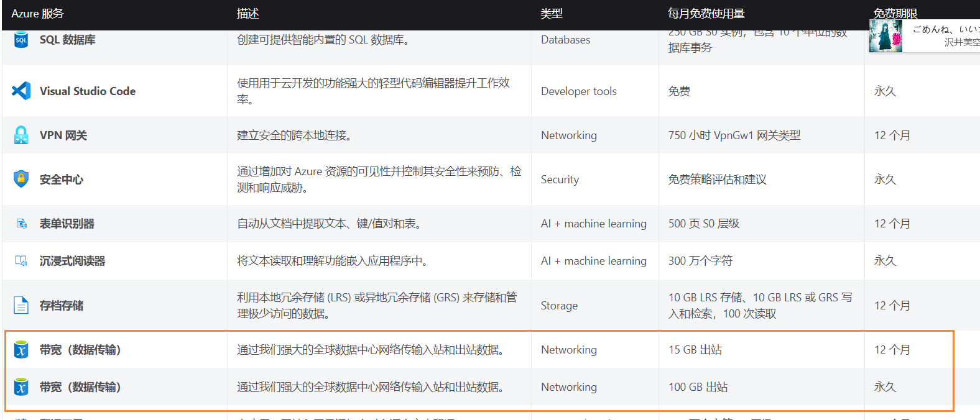
Task: Open the SQL 数据库 service link
Action: (68, 40)
